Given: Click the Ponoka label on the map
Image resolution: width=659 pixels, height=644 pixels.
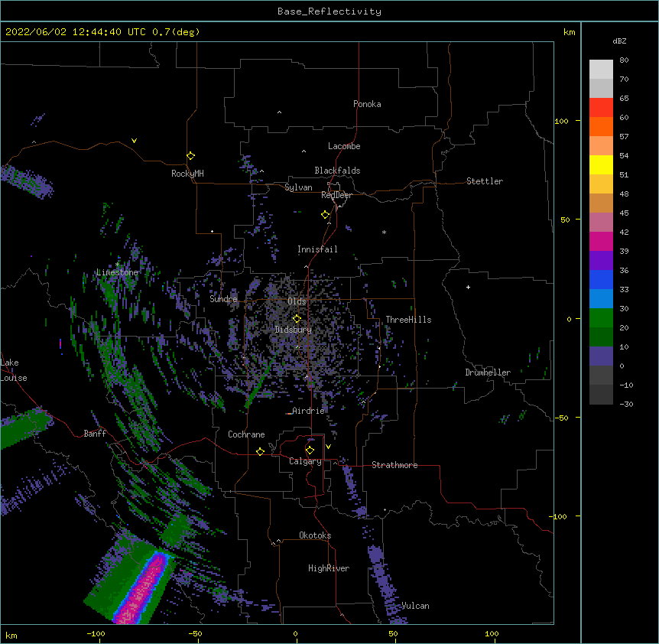Looking at the screenshot, I should (367, 104).
